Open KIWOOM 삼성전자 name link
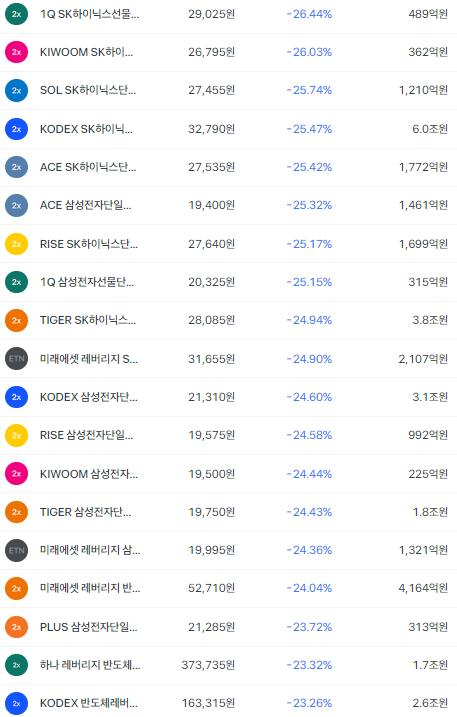The width and height of the screenshot is (457, 717). tap(89, 474)
